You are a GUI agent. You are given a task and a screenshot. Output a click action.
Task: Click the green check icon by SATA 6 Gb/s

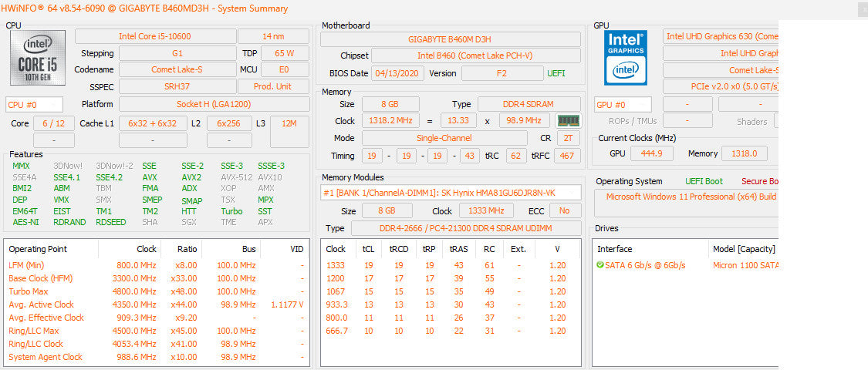click(600, 265)
